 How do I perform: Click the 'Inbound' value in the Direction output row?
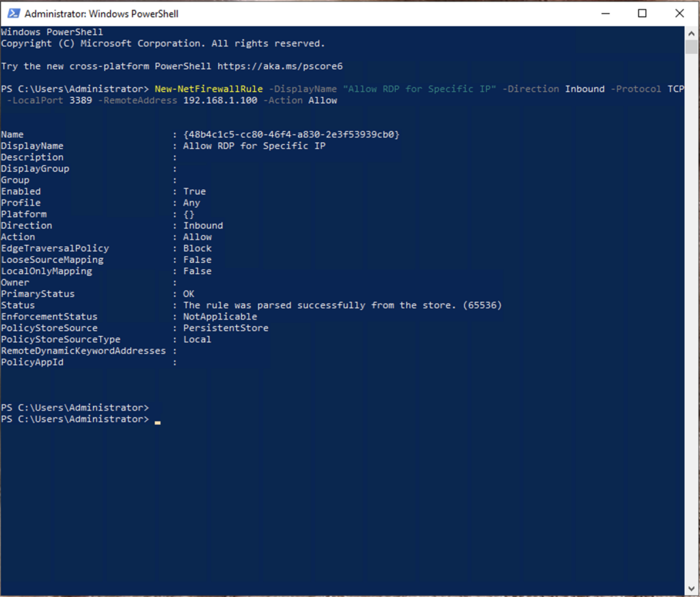point(203,225)
